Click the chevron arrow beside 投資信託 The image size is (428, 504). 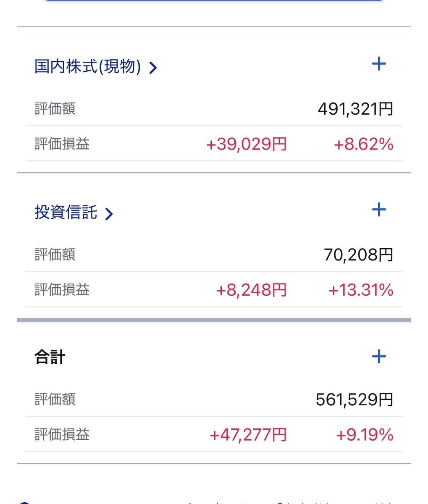point(109,214)
